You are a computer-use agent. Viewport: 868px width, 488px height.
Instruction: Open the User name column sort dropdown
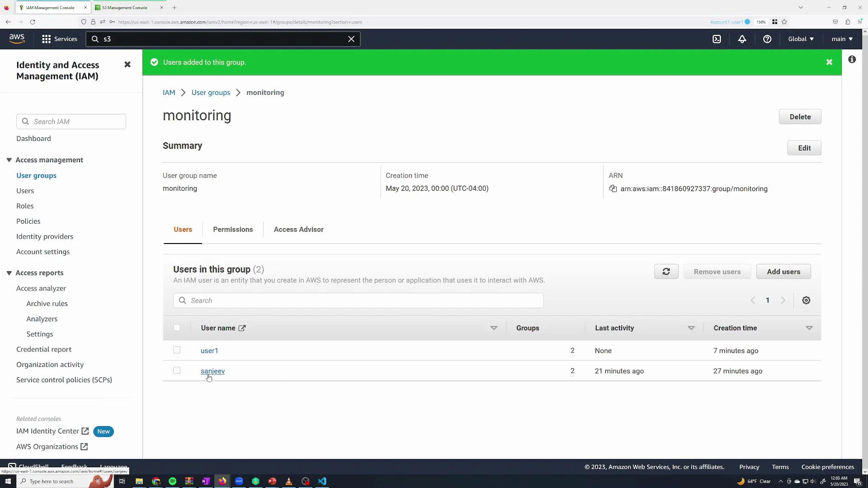point(494,328)
